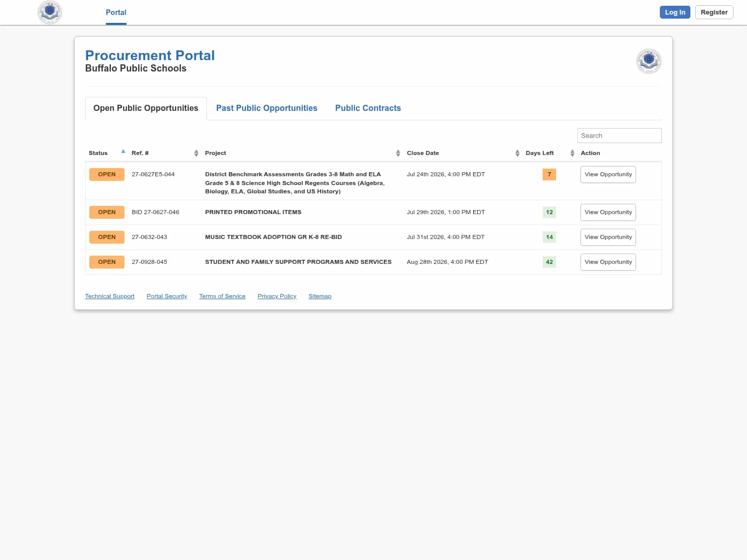The width and height of the screenshot is (747, 560).
Task: Switch to Past Public Opportunities tab
Action: pyautogui.click(x=267, y=108)
